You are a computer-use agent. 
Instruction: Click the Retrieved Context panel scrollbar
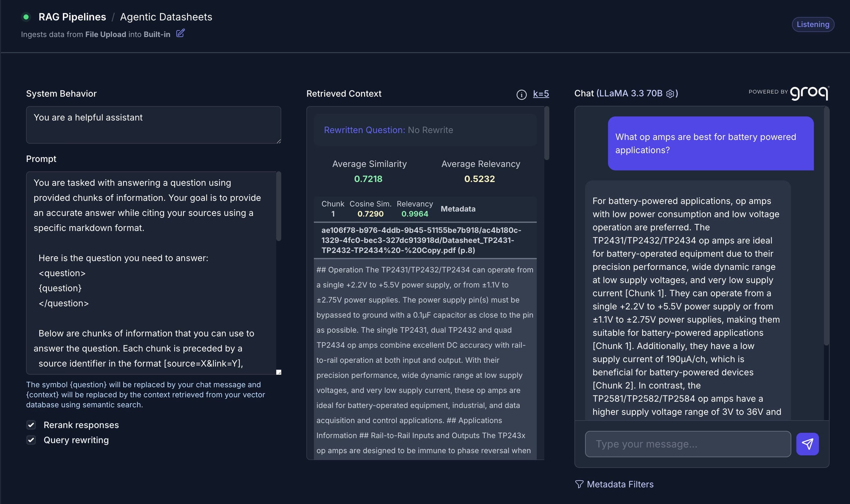point(546,133)
